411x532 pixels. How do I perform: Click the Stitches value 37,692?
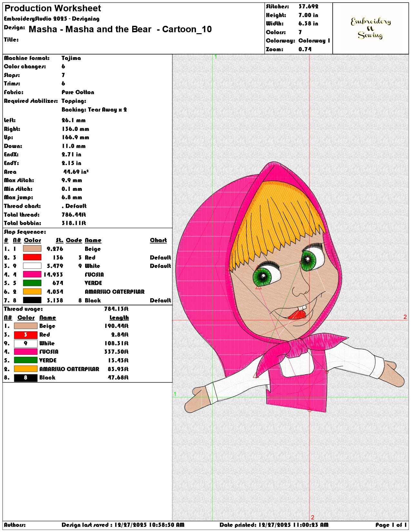coord(308,6)
